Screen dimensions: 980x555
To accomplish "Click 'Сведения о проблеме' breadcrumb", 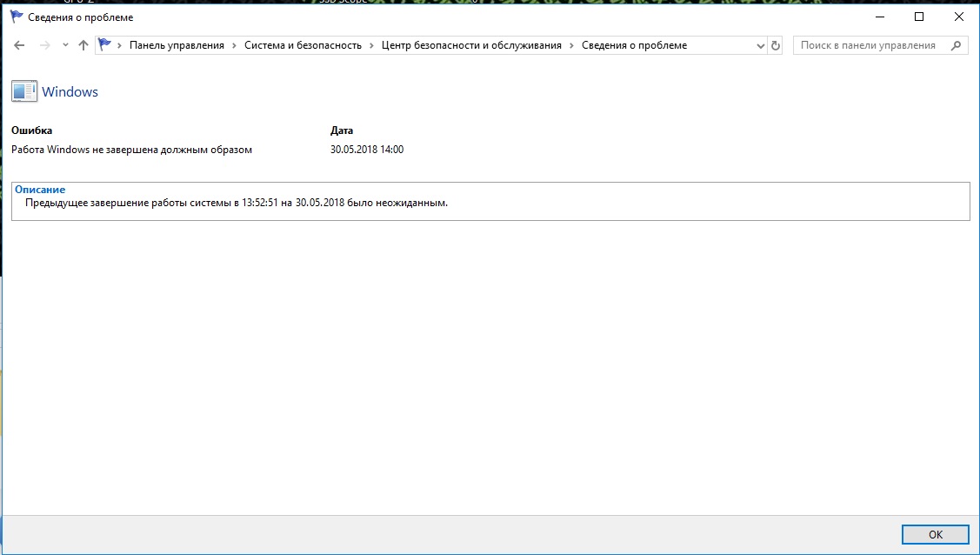I will click(635, 45).
